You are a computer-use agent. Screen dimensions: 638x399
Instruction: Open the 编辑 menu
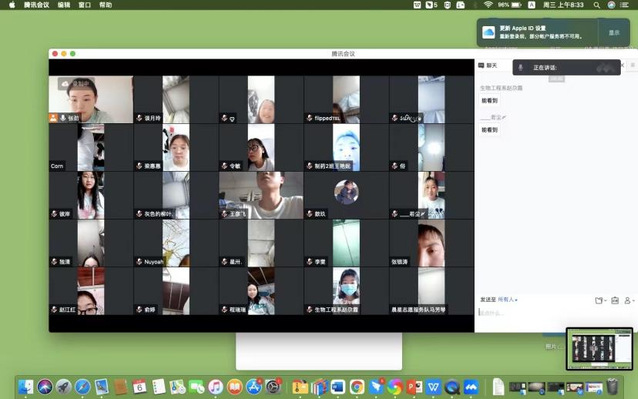click(x=64, y=5)
